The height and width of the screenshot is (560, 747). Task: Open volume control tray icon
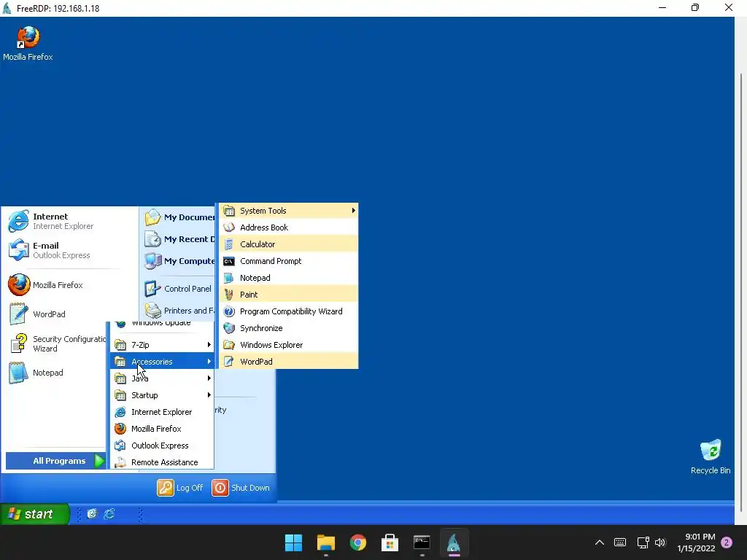659,542
